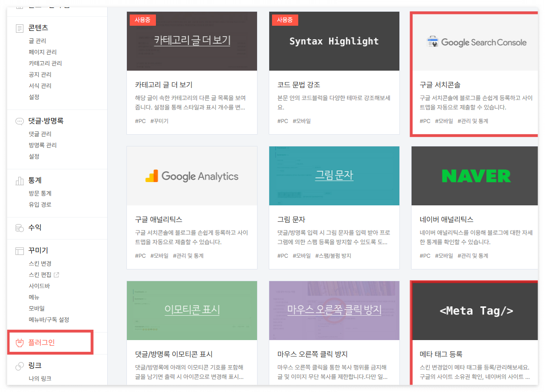Open 스킨 변경 menu item
The image size is (545, 392).
[x=40, y=263]
